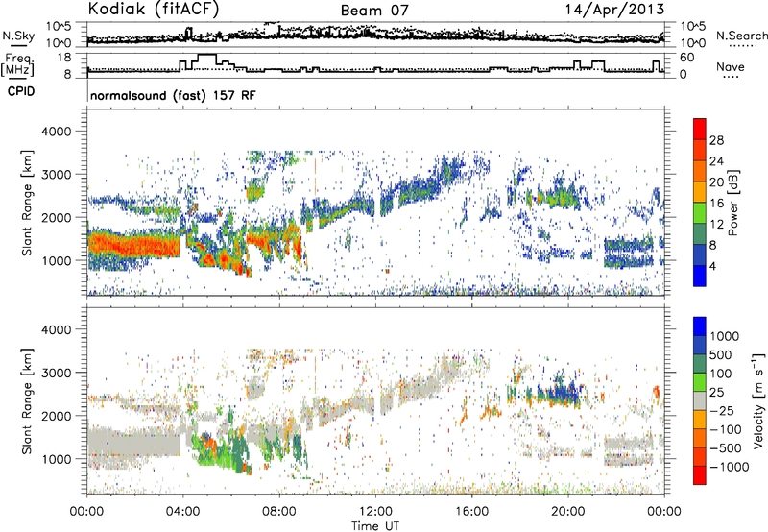Screen dimensions: 768x532
Task: Click the '08:00' time axis tick
Action: pyautogui.click(x=279, y=512)
